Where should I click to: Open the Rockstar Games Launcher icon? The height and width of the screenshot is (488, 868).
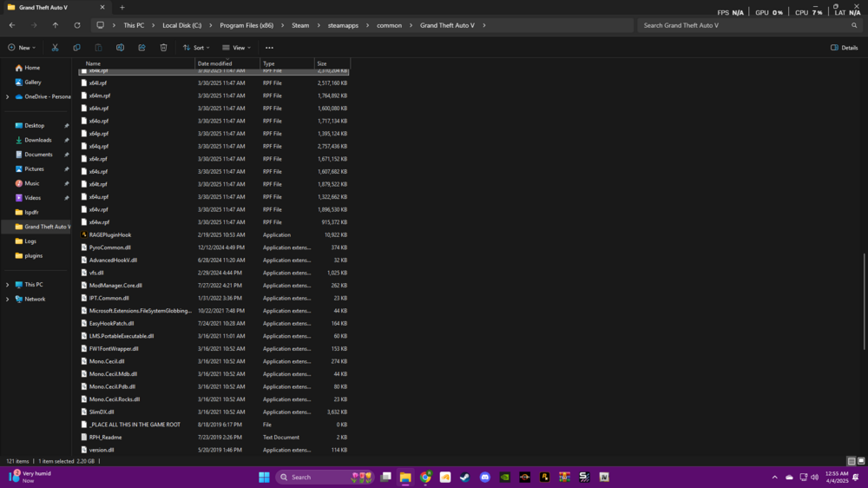coord(545,477)
